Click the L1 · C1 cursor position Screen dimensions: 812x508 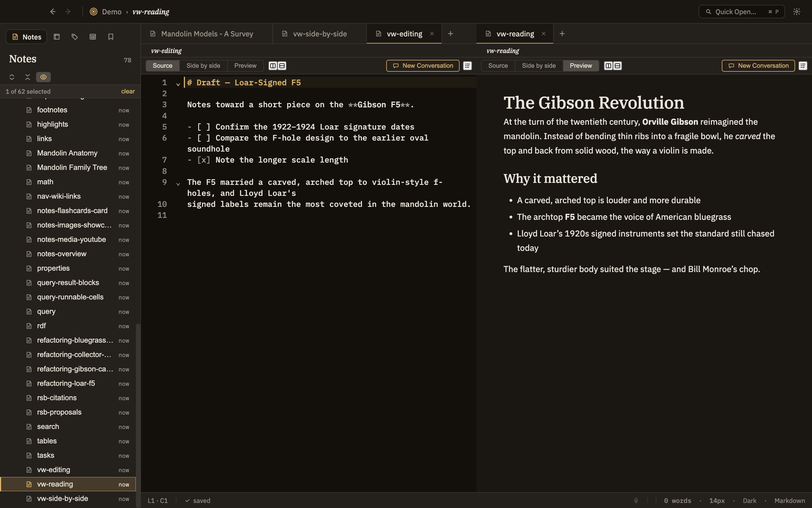coord(158,501)
